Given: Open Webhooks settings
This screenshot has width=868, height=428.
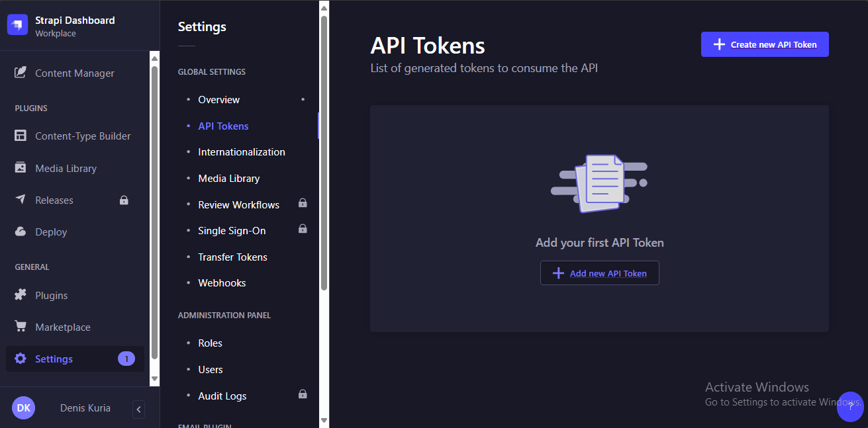Looking at the screenshot, I should click(222, 282).
